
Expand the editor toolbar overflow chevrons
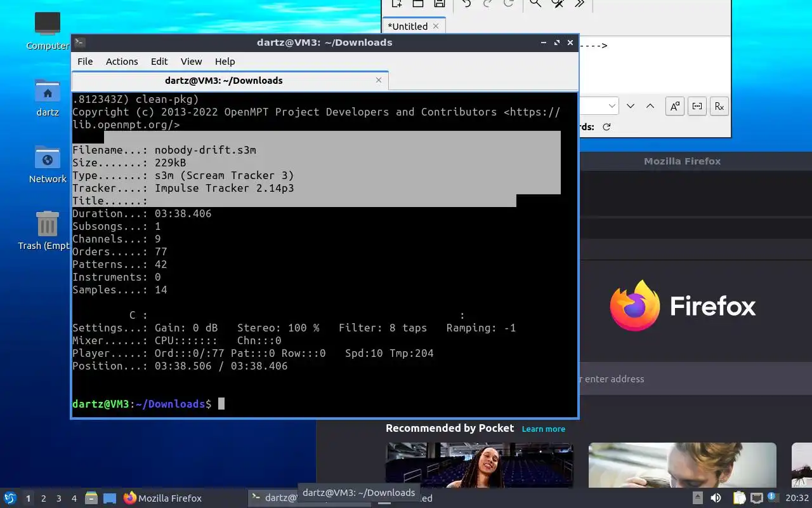579,3
